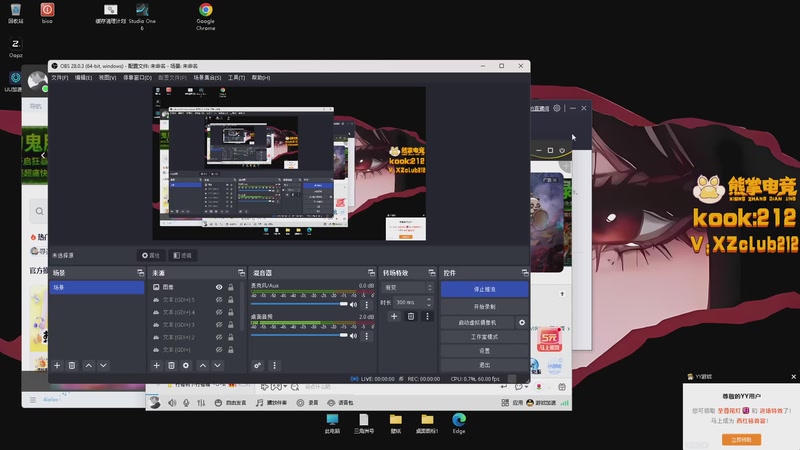Open Settings from the Controls panel

click(484, 351)
